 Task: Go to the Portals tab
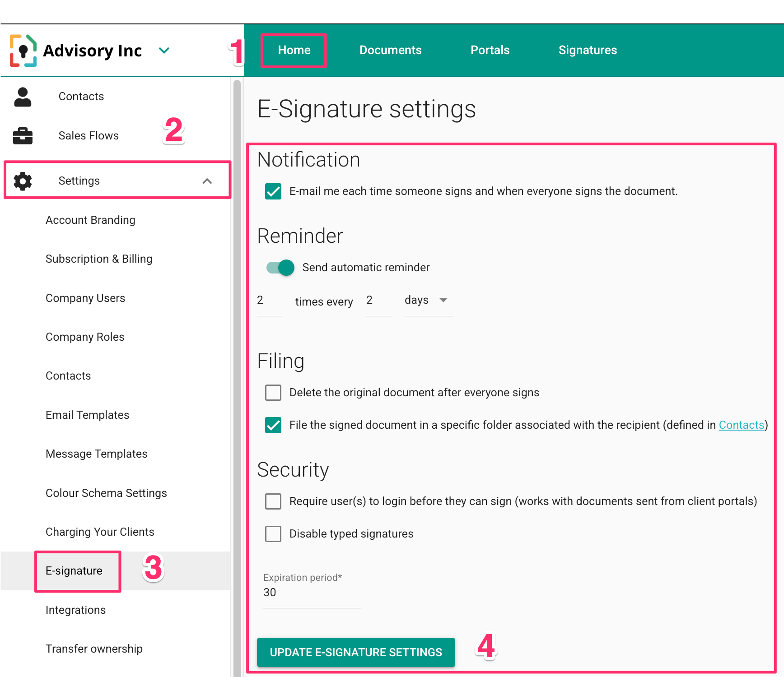490,50
